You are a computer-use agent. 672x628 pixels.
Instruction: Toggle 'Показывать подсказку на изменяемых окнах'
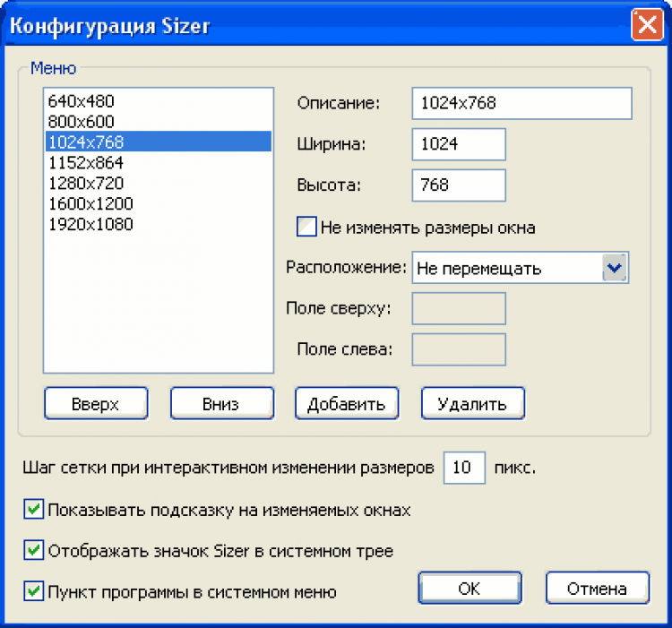point(33,510)
